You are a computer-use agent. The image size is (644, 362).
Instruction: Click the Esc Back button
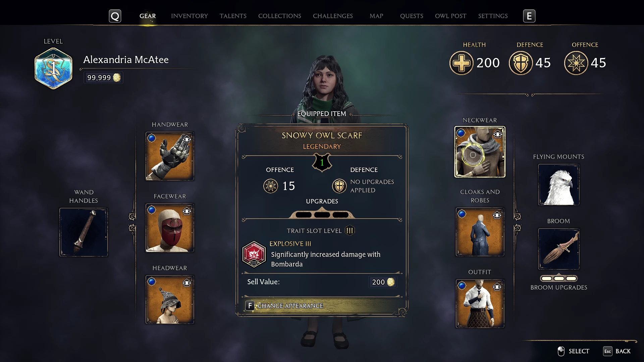click(617, 351)
